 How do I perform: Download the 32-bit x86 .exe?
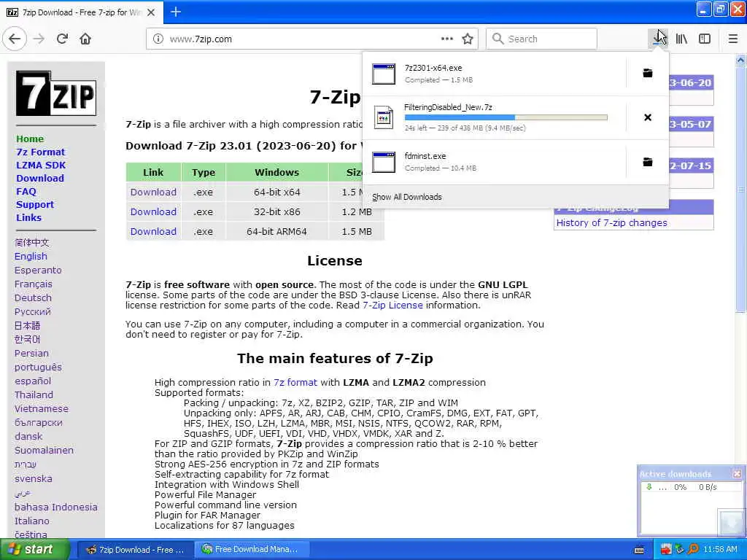(153, 211)
